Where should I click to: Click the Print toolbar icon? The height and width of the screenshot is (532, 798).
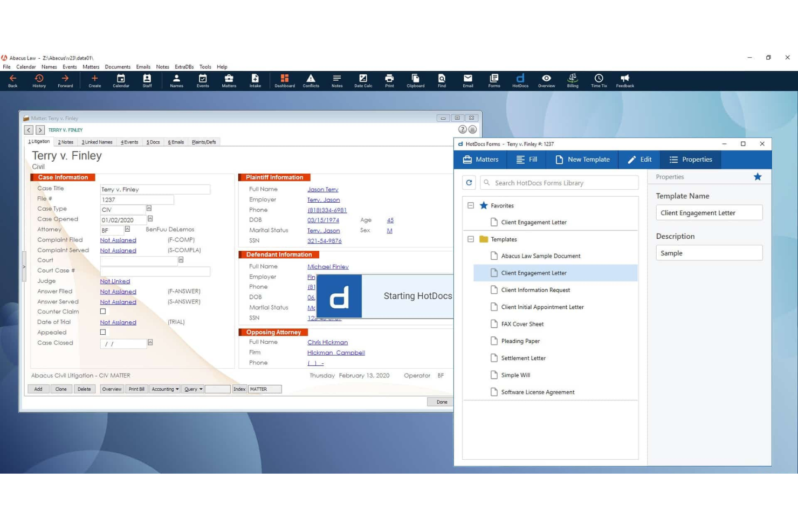coord(389,81)
